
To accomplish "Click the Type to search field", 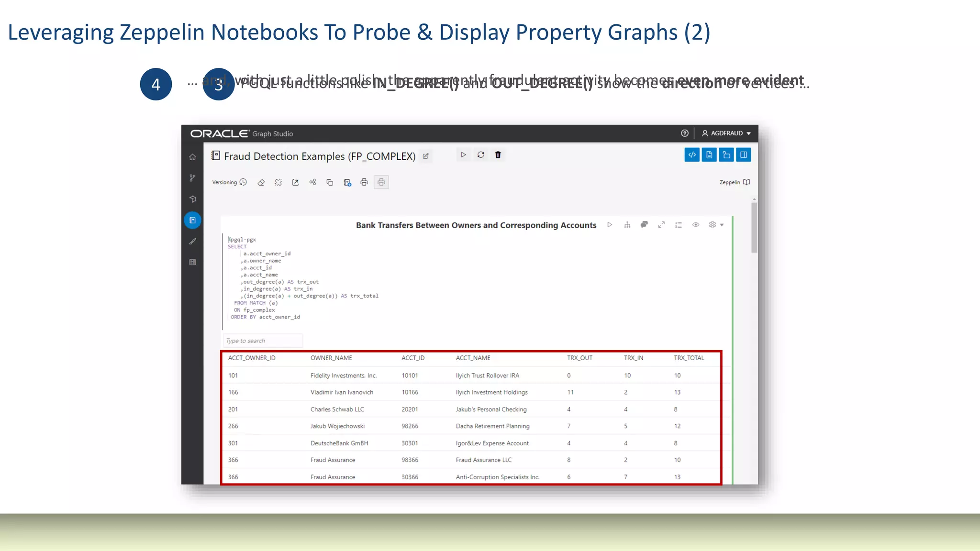I will pyautogui.click(x=263, y=341).
